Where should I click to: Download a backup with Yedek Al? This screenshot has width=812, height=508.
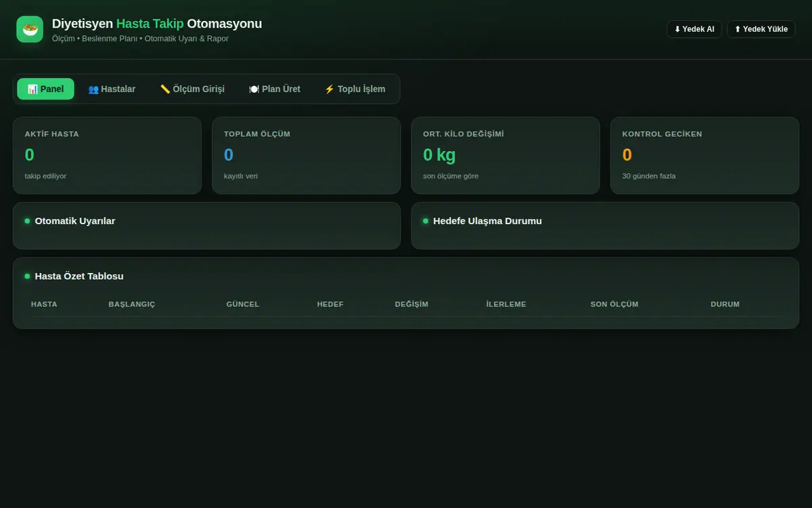point(694,29)
